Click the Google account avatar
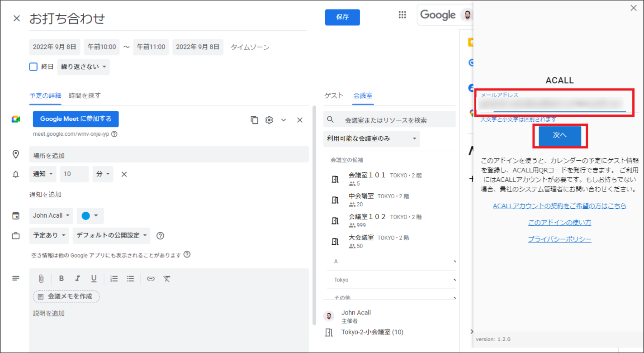Screen dimensions: 644x353 (467, 15)
